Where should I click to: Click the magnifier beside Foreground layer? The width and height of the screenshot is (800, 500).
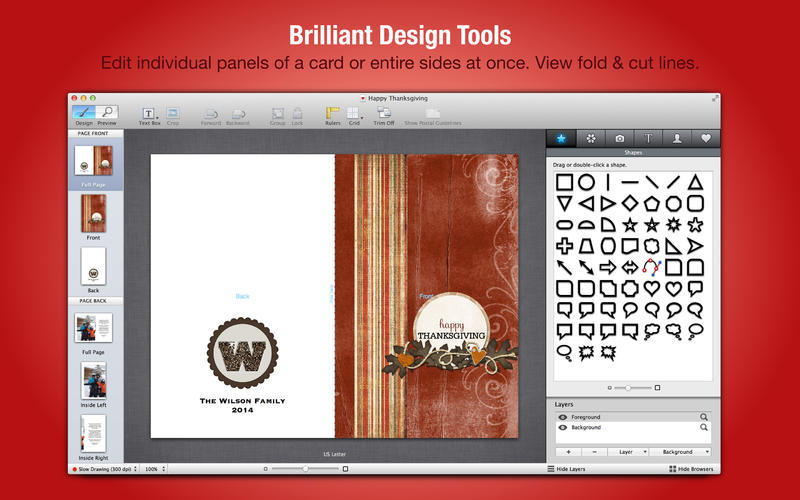click(x=704, y=417)
